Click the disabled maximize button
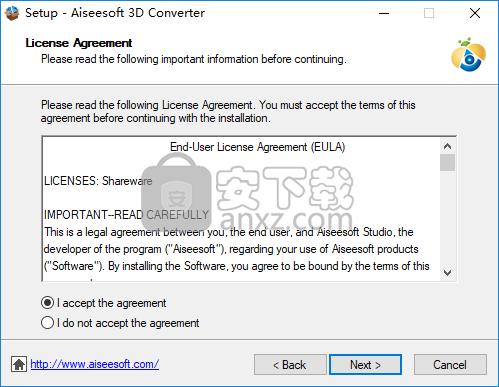The width and height of the screenshot is (499, 387). (x=429, y=13)
